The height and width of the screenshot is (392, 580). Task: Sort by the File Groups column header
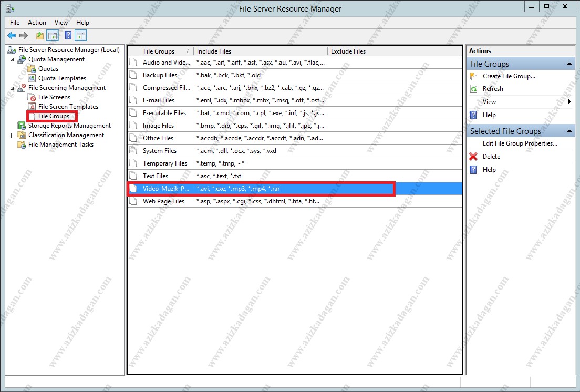[x=159, y=51]
